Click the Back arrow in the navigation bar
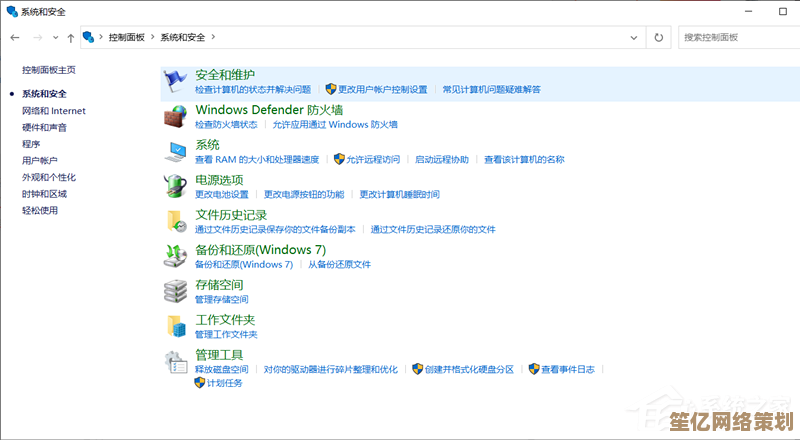The height and width of the screenshot is (440, 800). tap(15, 37)
